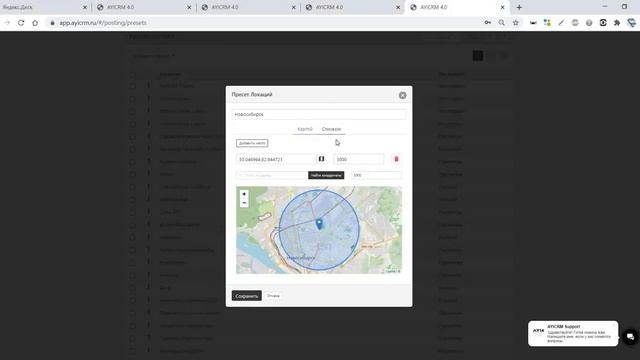
Task: Switch to the Картой tab
Action: click(305, 129)
